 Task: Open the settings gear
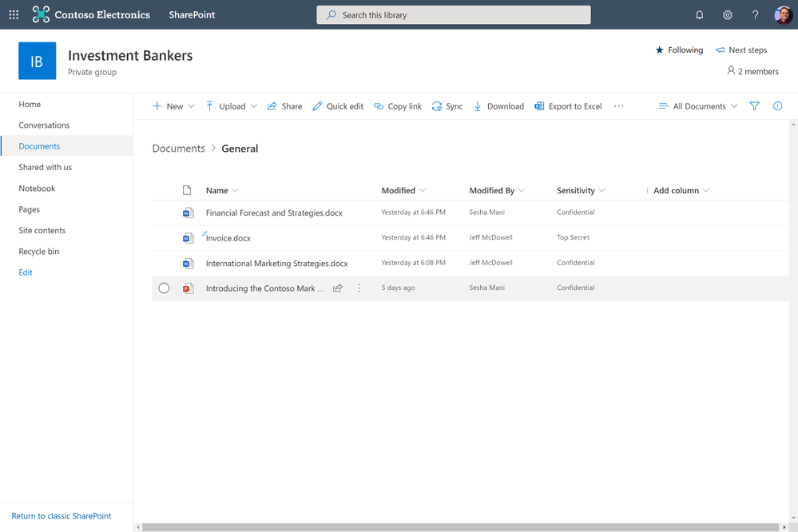[728, 15]
